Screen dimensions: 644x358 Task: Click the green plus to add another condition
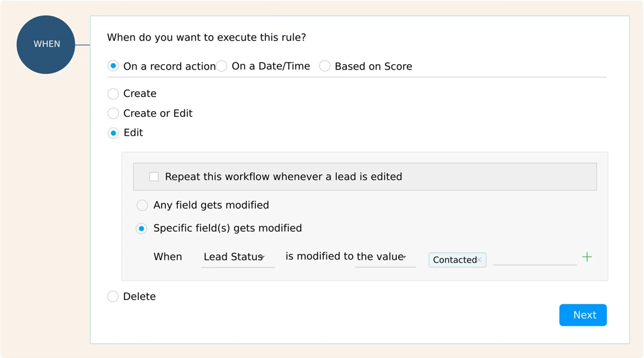coord(587,257)
